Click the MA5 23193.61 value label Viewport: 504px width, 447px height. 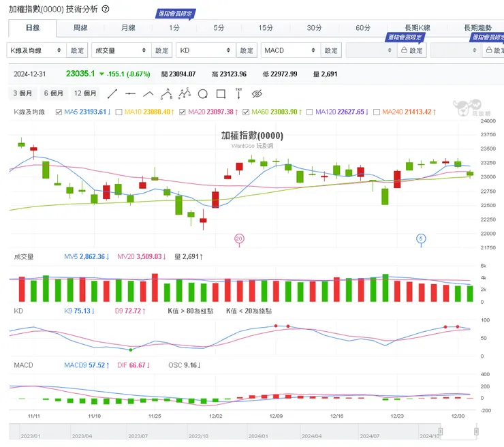87,112
